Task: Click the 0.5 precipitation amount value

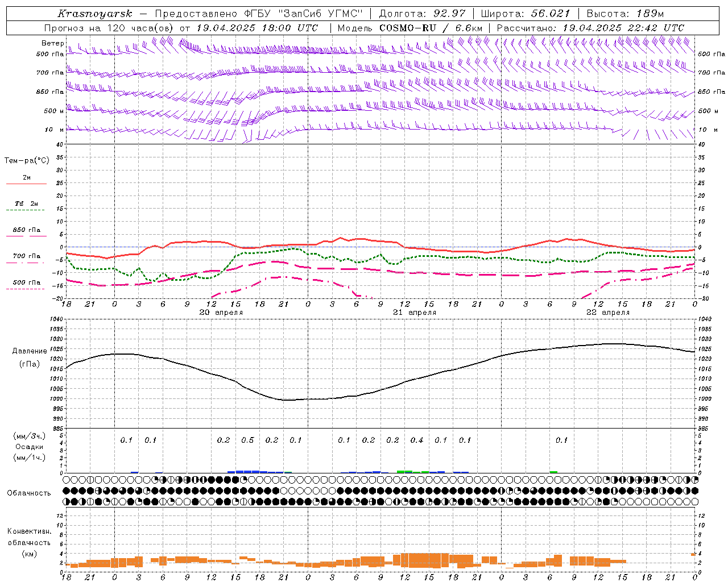Action: coord(247,440)
